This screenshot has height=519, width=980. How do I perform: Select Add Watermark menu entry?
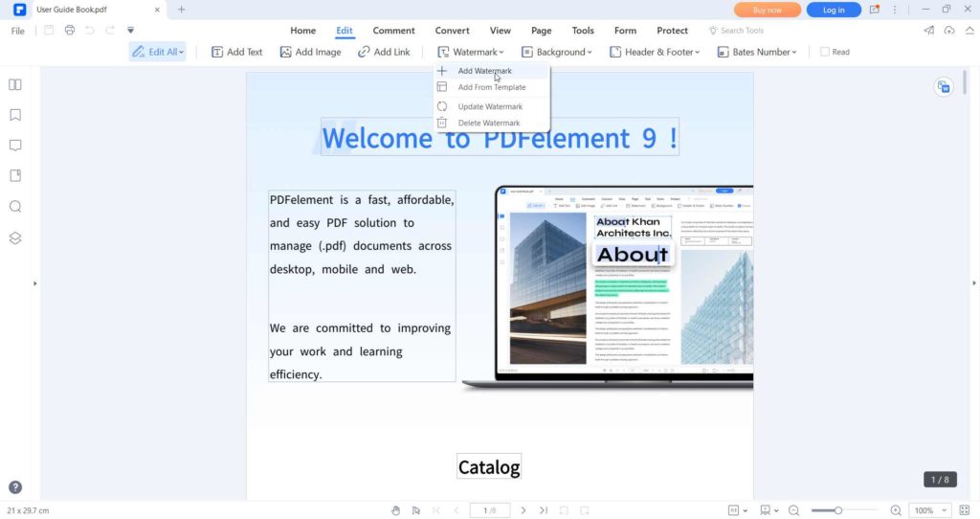(x=493, y=71)
